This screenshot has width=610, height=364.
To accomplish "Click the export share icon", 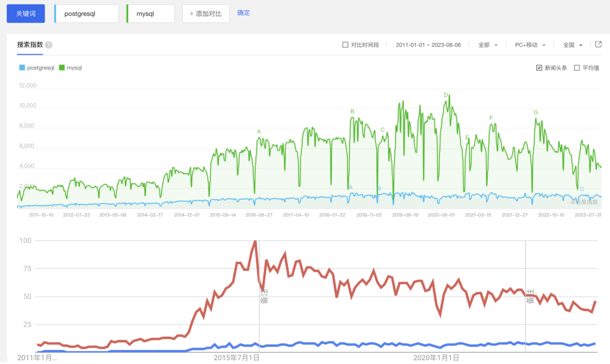I will point(598,45).
